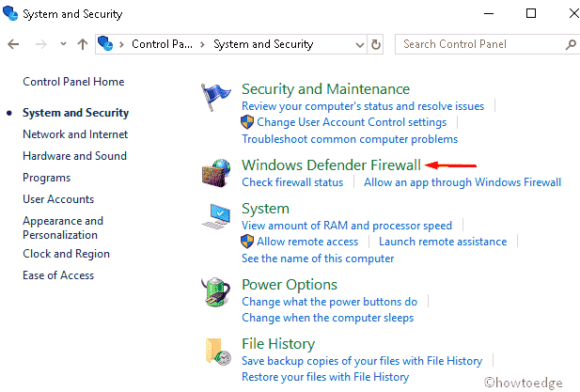Click the System computer monitor icon
This screenshot has height=392, width=580.
point(216,216)
